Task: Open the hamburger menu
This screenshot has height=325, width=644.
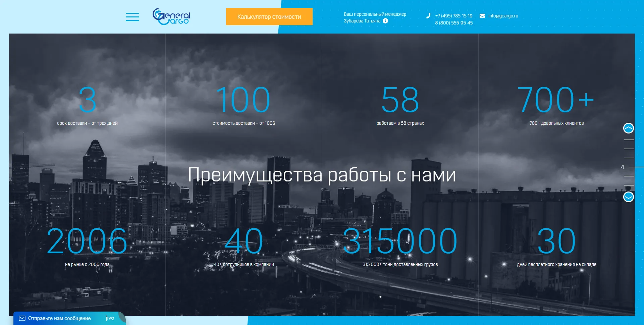Action: pos(132,17)
